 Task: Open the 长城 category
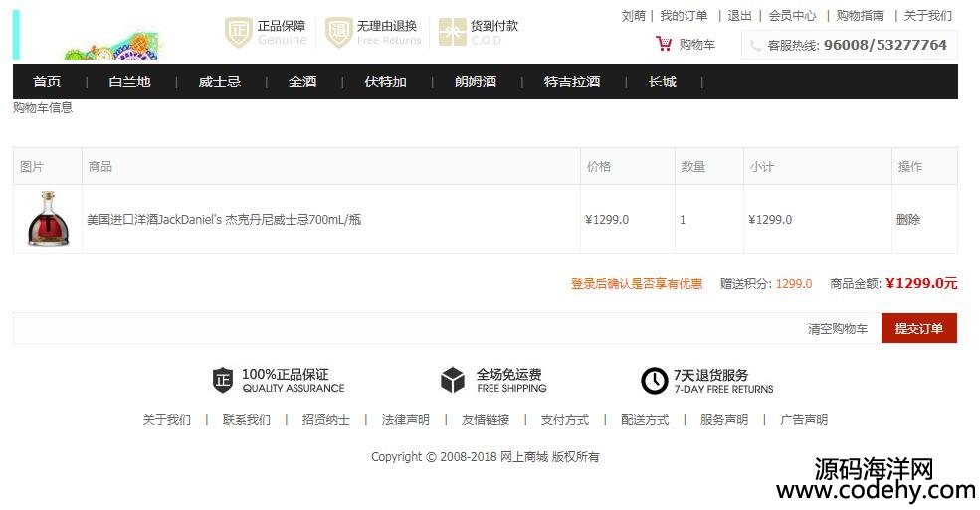coord(663,82)
